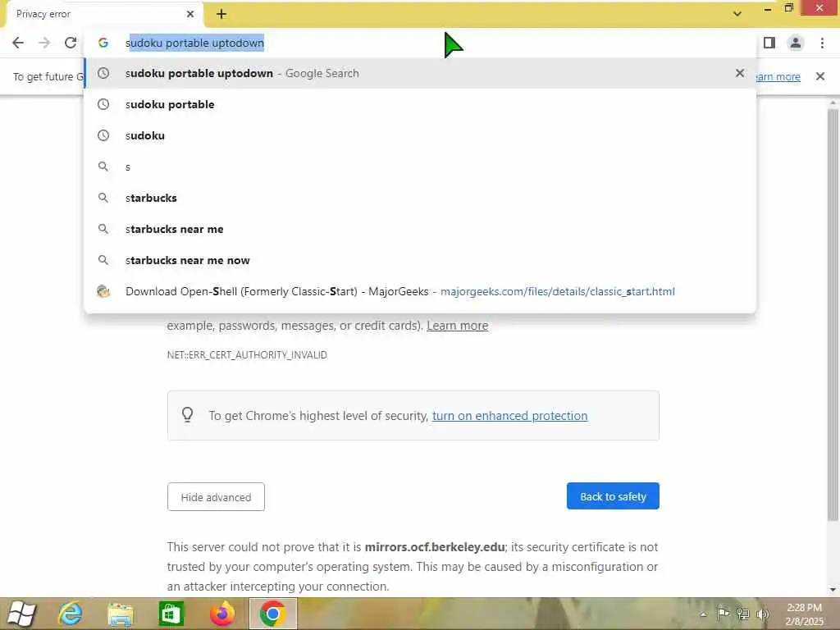The width and height of the screenshot is (840, 630).
Task: Dismiss the infobar with its X
Action: (x=819, y=76)
